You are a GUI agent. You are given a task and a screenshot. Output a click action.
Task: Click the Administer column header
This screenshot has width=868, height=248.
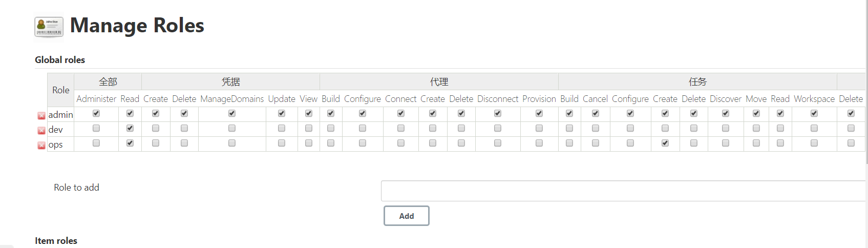[96, 99]
